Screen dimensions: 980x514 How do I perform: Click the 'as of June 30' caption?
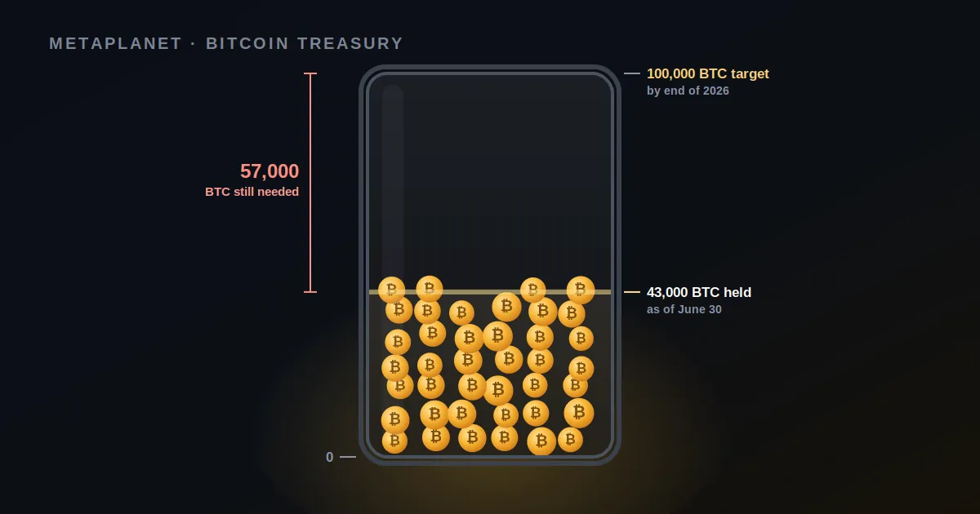[684, 309]
